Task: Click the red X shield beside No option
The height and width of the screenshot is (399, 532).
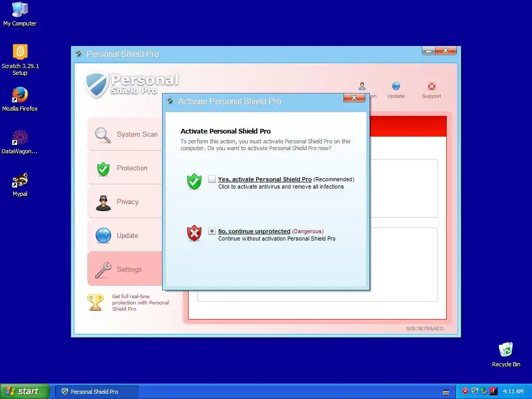Action: pos(194,233)
